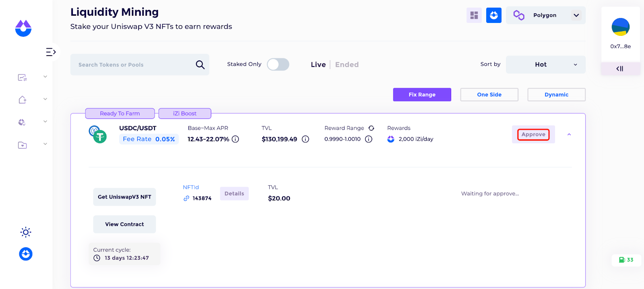This screenshot has width=644, height=289.
Task: Toggle the light theme sun icon
Action: [x=26, y=232]
